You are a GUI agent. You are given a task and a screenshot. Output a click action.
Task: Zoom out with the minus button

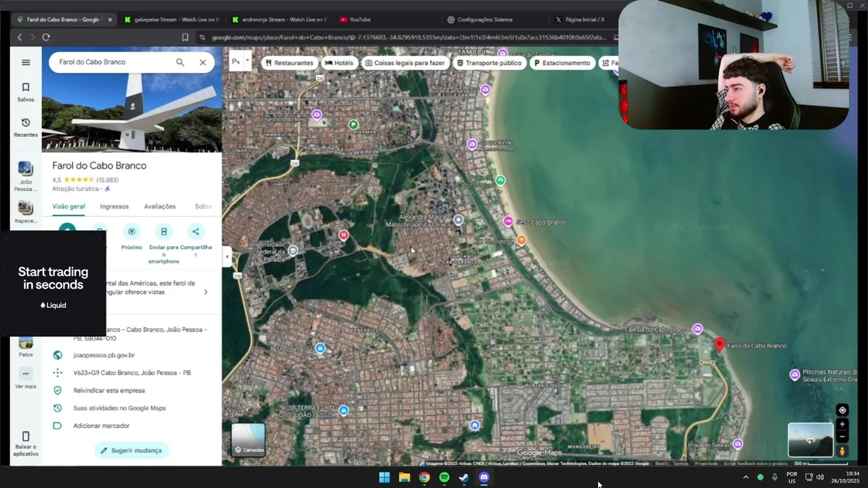click(x=842, y=437)
